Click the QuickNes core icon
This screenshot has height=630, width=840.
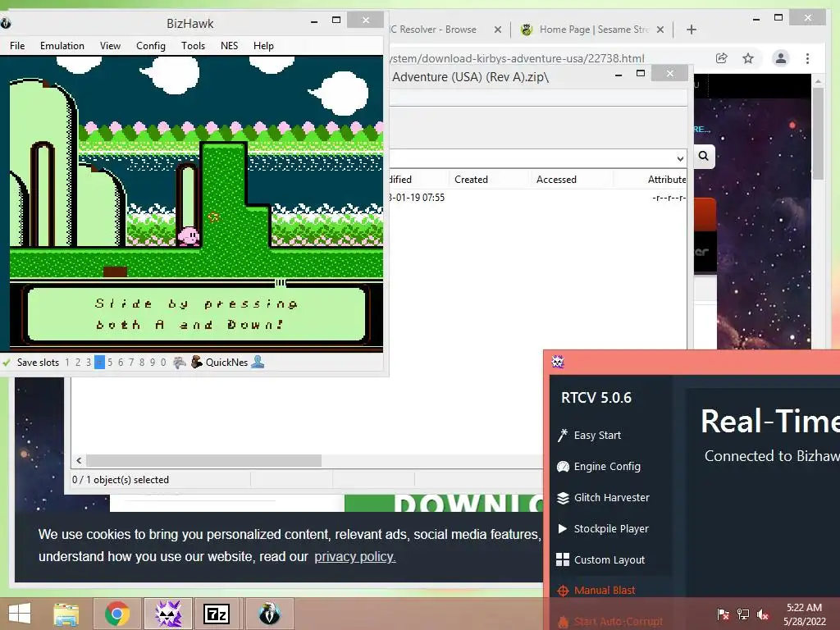coord(197,362)
